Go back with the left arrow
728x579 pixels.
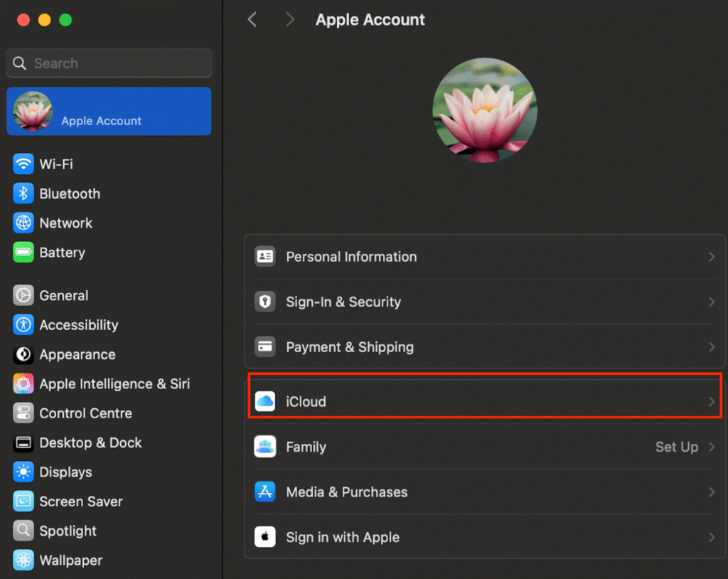coord(252,19)
